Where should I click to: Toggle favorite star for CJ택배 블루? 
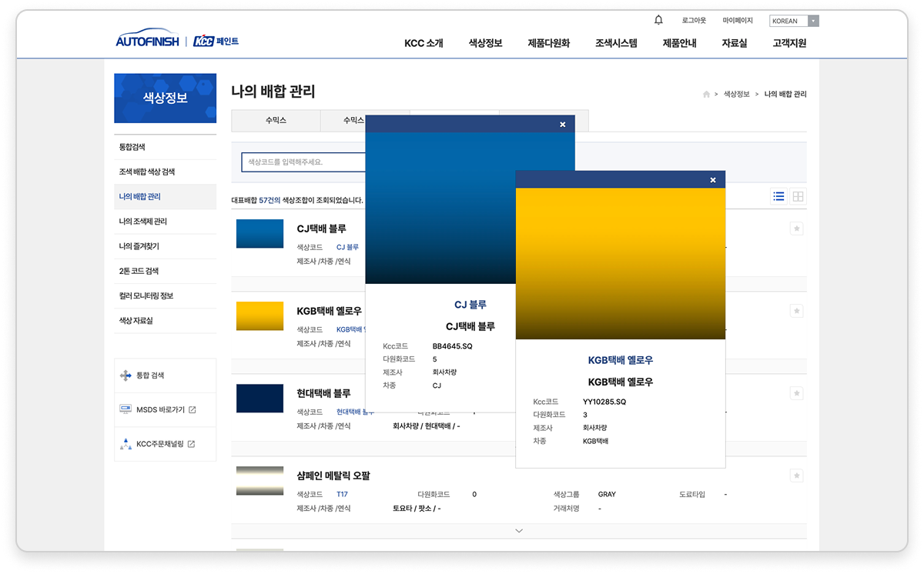tap(797, 229)
